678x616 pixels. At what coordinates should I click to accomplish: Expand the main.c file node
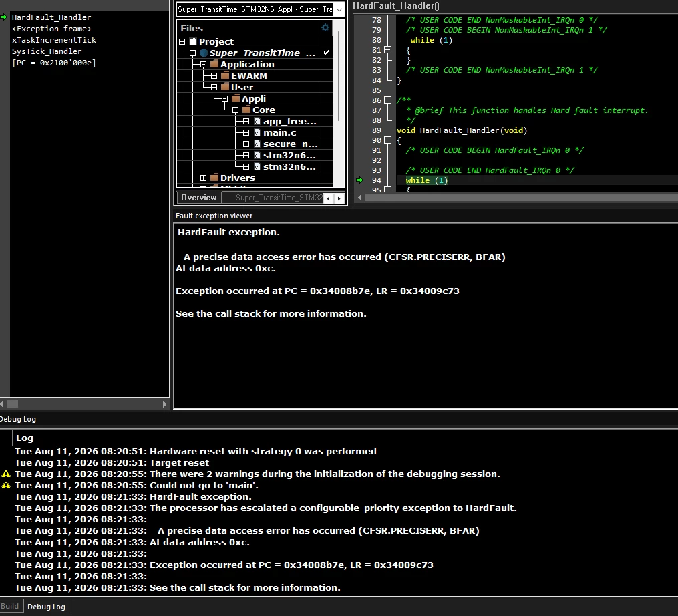point(246,132)
